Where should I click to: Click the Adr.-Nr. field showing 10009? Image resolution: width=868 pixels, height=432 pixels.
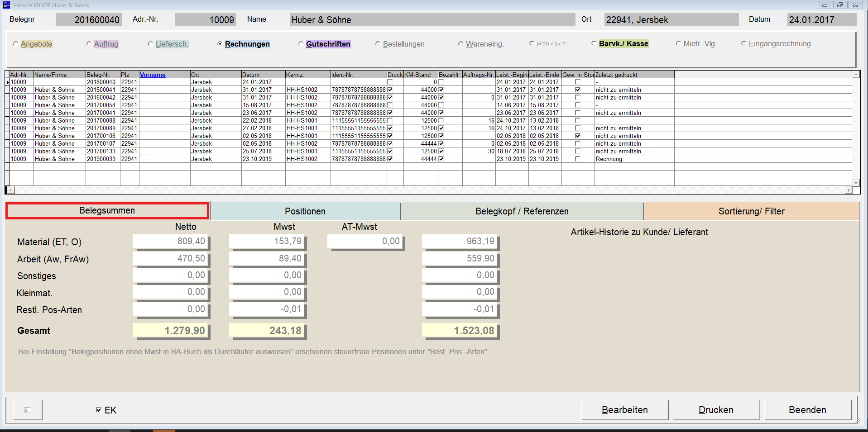coord(206,19)
